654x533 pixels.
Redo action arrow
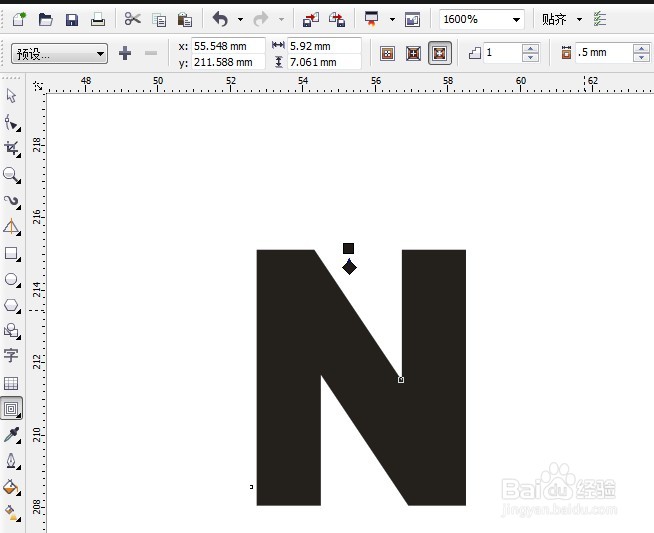[x=261, y=19]
